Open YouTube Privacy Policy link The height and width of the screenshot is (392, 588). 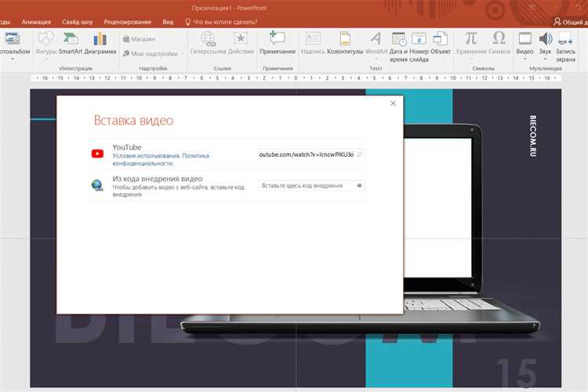(x=161, y=159)
